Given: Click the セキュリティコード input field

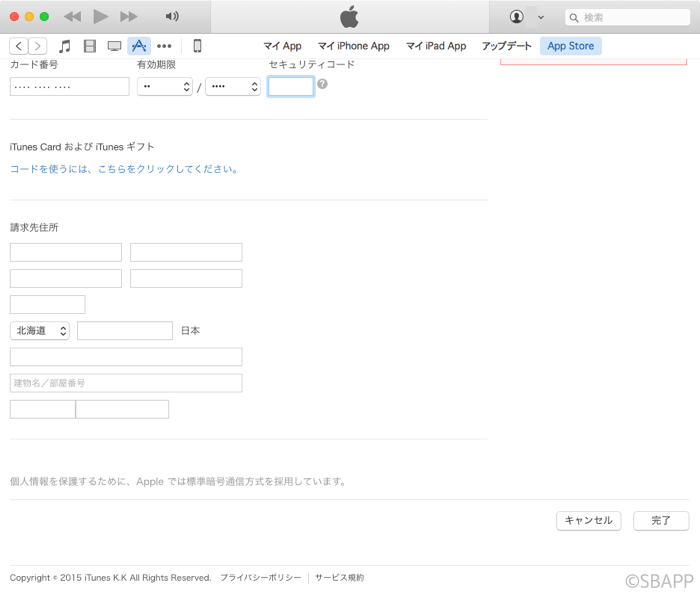Looking at the screenshot, I should [x=291, y=87].
